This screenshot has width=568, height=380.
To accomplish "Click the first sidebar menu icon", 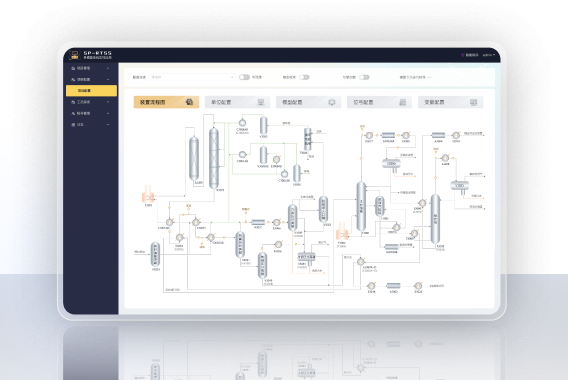I will pos(73,68).
